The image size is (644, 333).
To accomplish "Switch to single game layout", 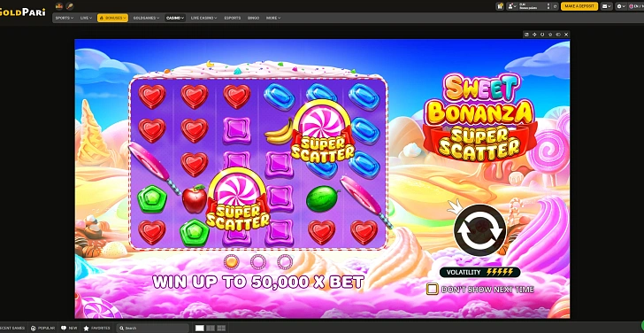I will (x=200, y=328).
